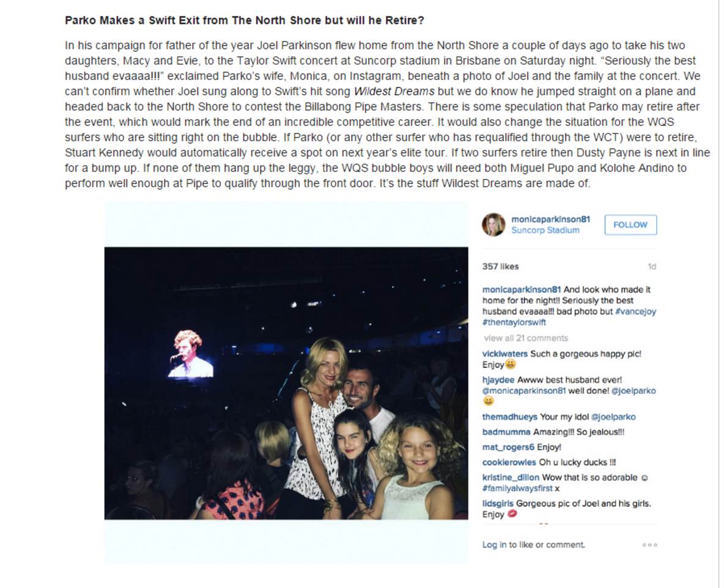724x588 pixels.
Task: Open commenter cookierowles' profile
Action: [509, 463]
